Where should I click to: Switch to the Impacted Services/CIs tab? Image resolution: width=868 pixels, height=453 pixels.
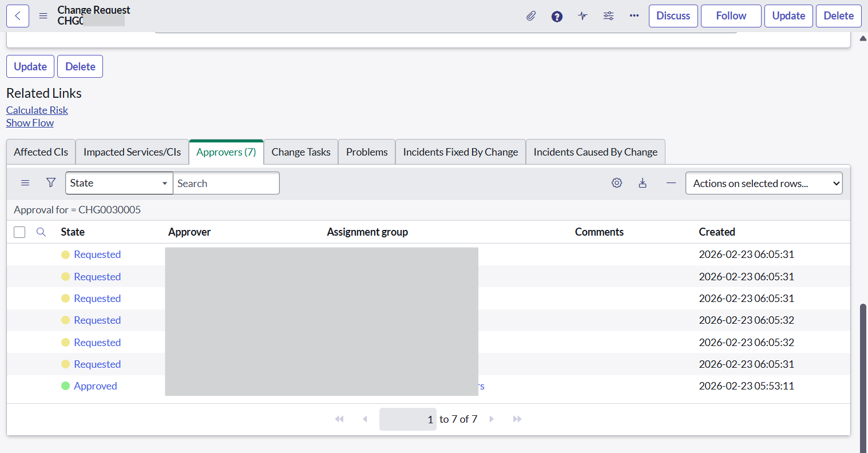(x=132, y=152)
